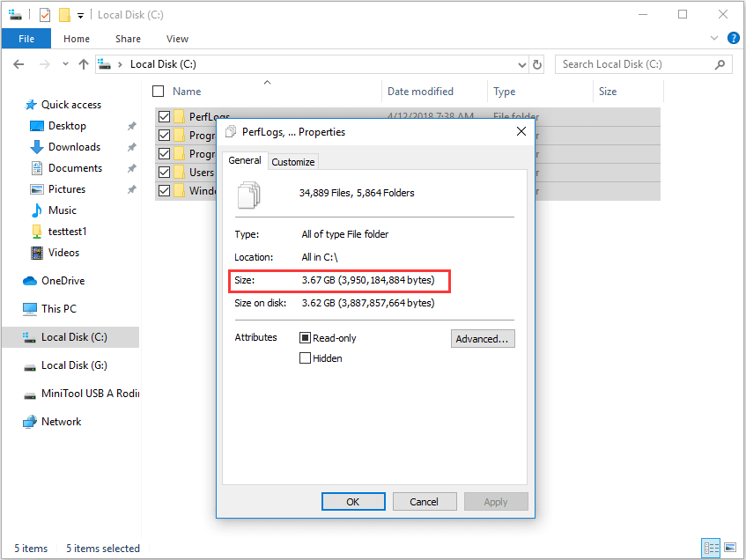
Task: Open the File menu
Action: (26, 39)
